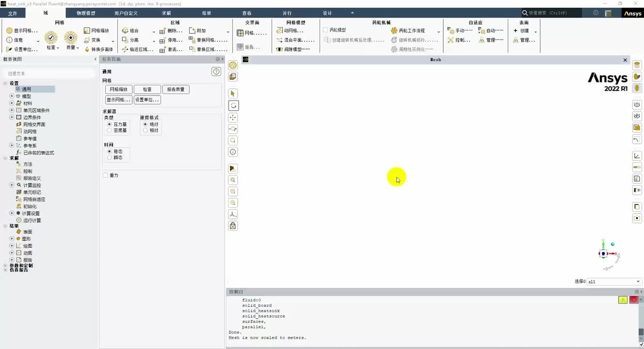Close the Mesh graphics window tab
644x349 pixels.
coord(625,60)
